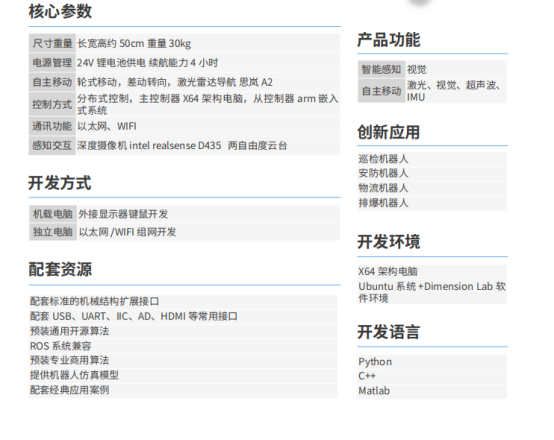
Task: Click the 产品功能 section heading
Action: pos(389,40)
